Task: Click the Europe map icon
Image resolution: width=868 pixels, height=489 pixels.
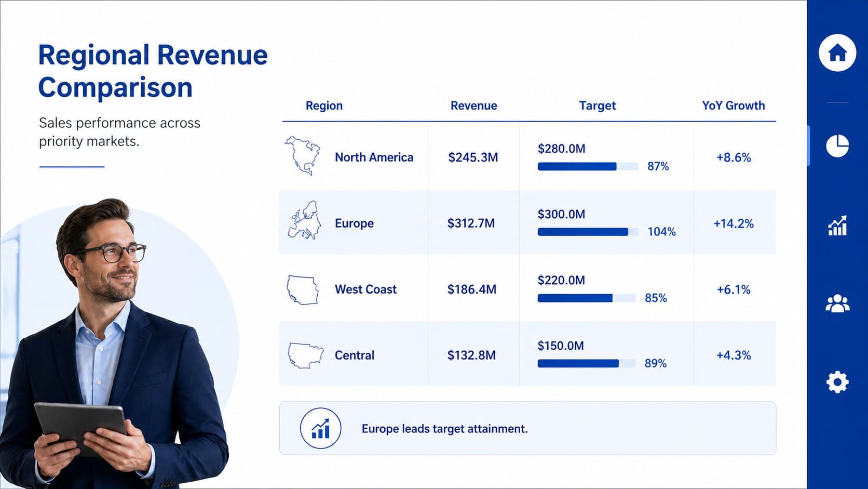Action: [x=305, y=220]
